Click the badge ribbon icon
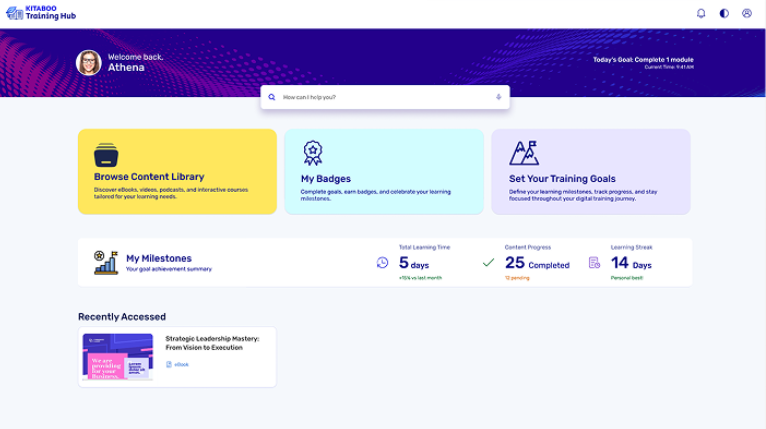The height and width of the screenshot is (429, 766). click(313, 152)
